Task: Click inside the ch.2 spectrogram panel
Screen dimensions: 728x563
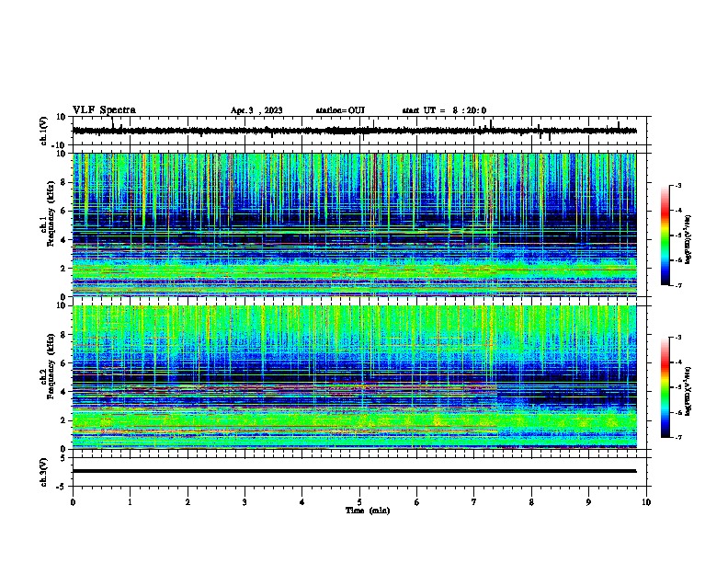Action: pos(354,377)
